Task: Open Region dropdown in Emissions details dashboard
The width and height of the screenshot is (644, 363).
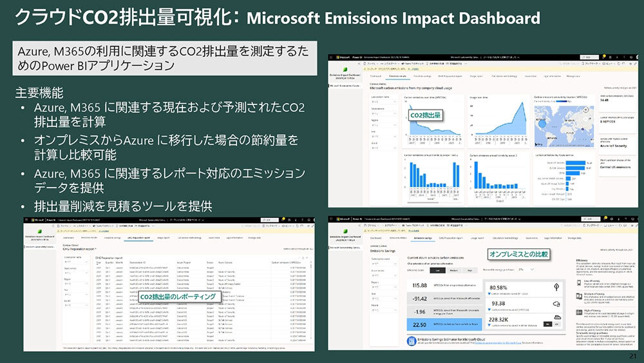Action: point(384,125)
